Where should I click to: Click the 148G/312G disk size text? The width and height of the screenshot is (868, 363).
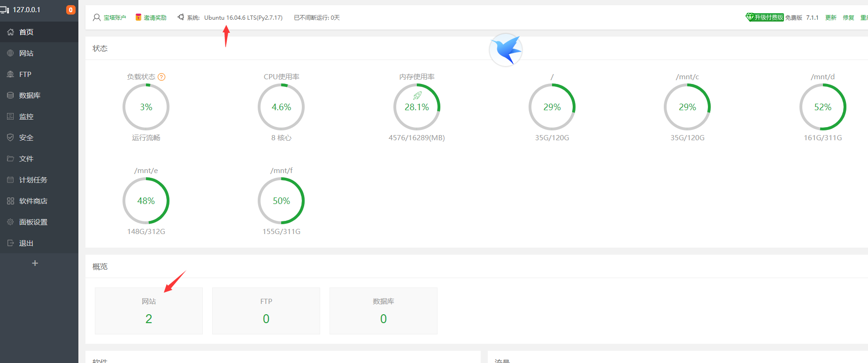(146, 232)
